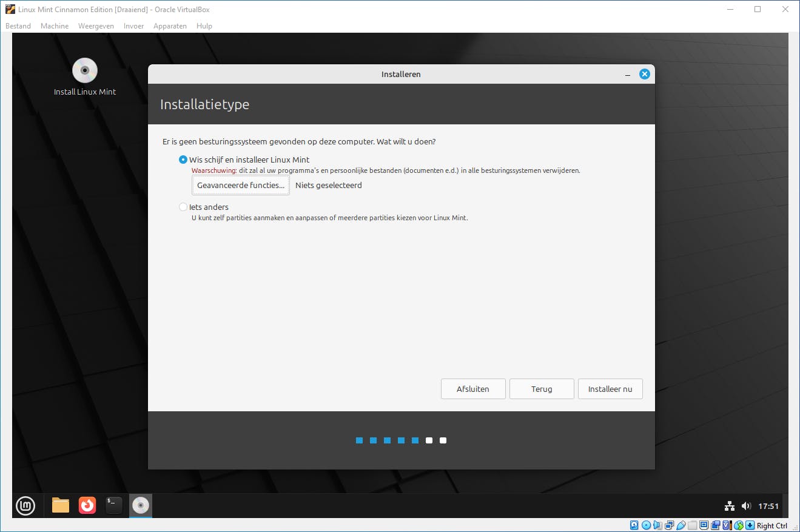Maximize the VirtualBox window
The width and height of the screenshot is (800, 532).
click(758, 9)
